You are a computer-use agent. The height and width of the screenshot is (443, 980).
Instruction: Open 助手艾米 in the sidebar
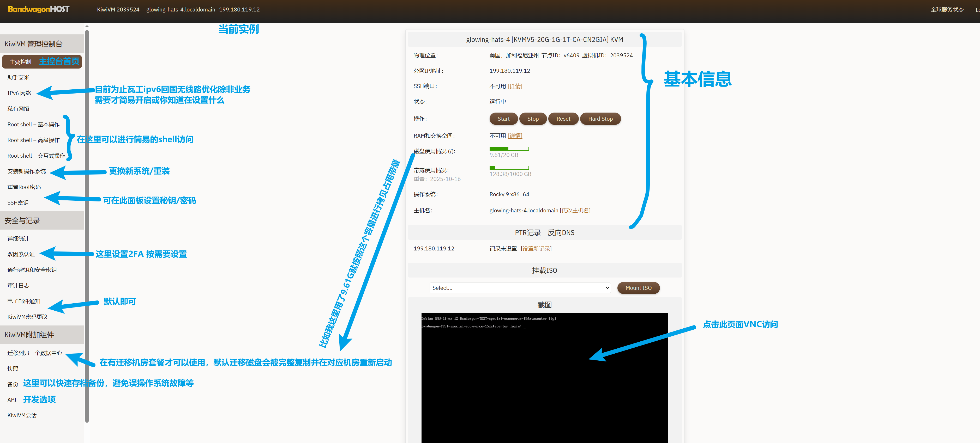pos(18,77)
